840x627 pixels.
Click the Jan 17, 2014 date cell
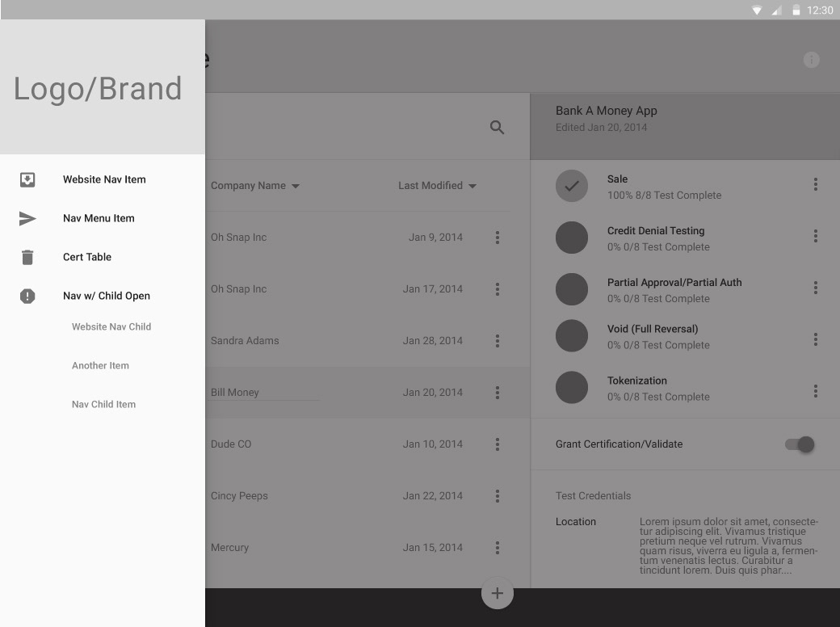(x=432, y=289)
